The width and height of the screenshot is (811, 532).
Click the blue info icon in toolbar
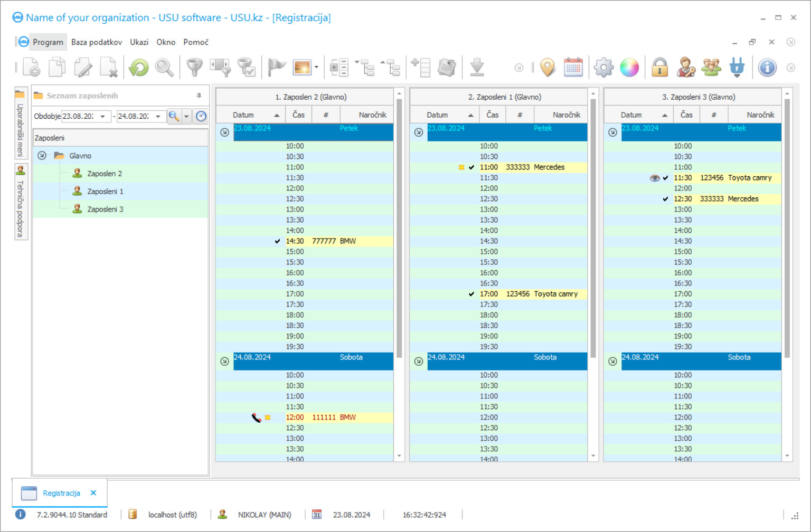[x=767, y=68]
